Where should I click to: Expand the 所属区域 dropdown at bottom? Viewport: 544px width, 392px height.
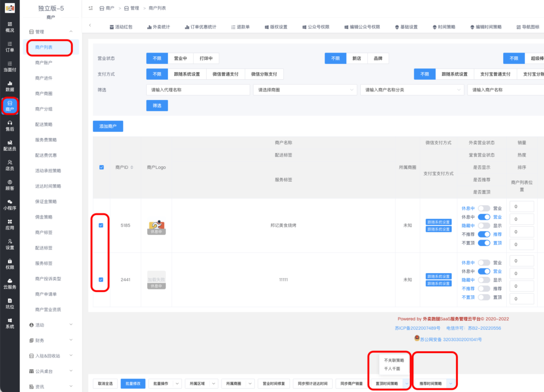point(201,382)
